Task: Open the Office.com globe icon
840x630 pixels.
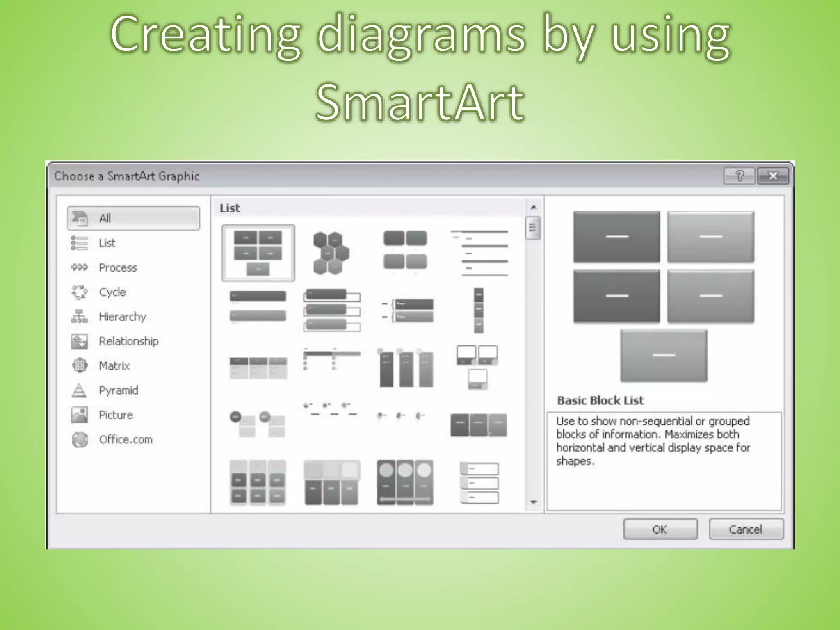Action: (x=80, y=440)
